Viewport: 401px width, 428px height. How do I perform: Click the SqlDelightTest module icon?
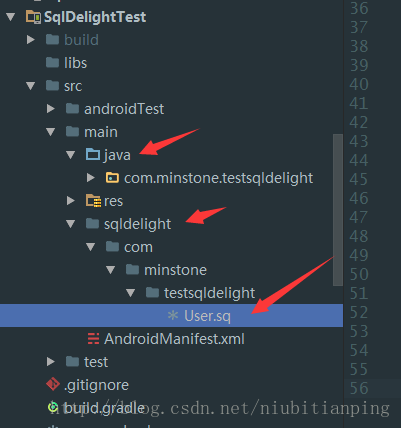pyautogui.click(x=33, y=17)
